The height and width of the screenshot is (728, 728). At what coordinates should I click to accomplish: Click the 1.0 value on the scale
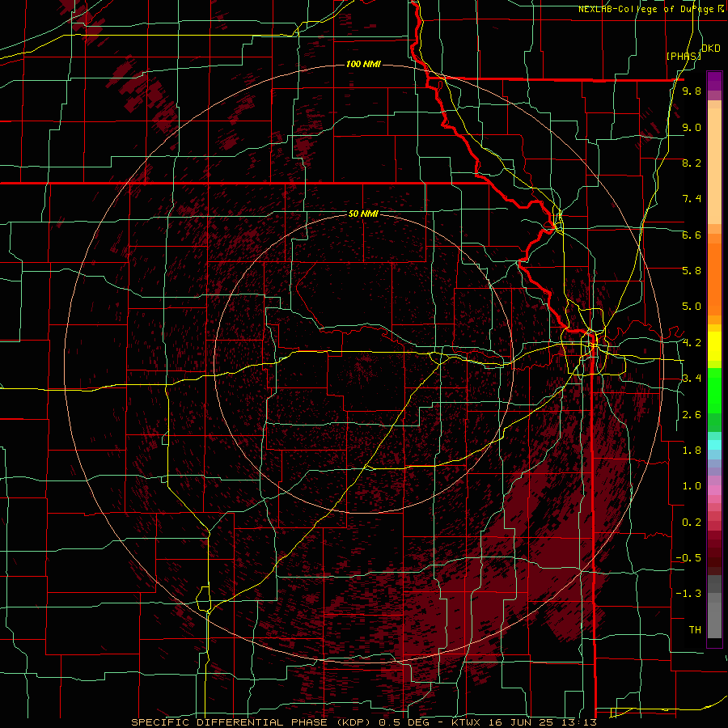692,486
